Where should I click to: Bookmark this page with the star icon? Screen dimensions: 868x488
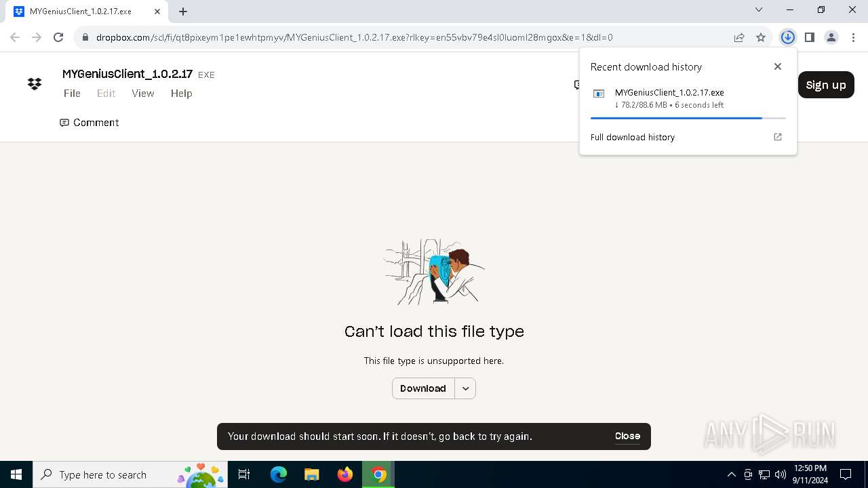(x=761, y=37)
